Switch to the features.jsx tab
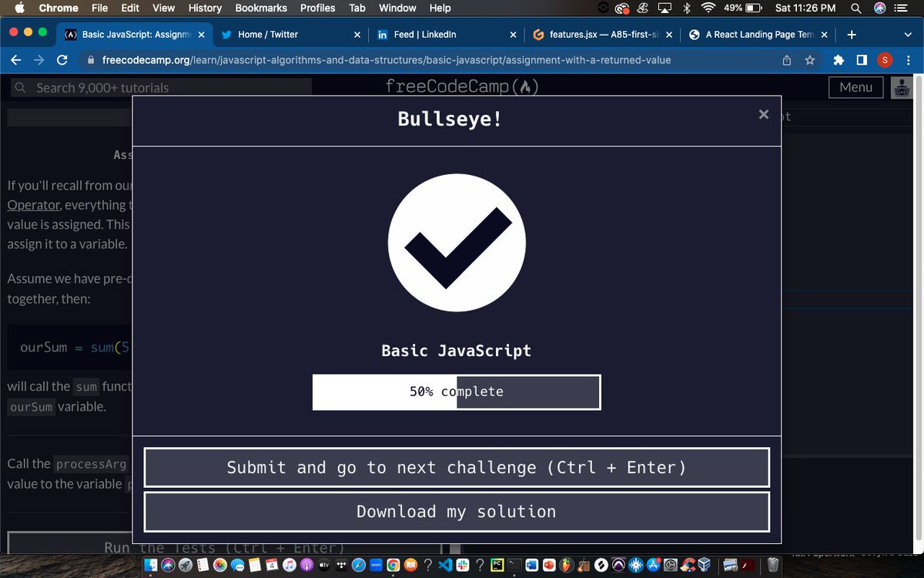 (x=602, y=35)
